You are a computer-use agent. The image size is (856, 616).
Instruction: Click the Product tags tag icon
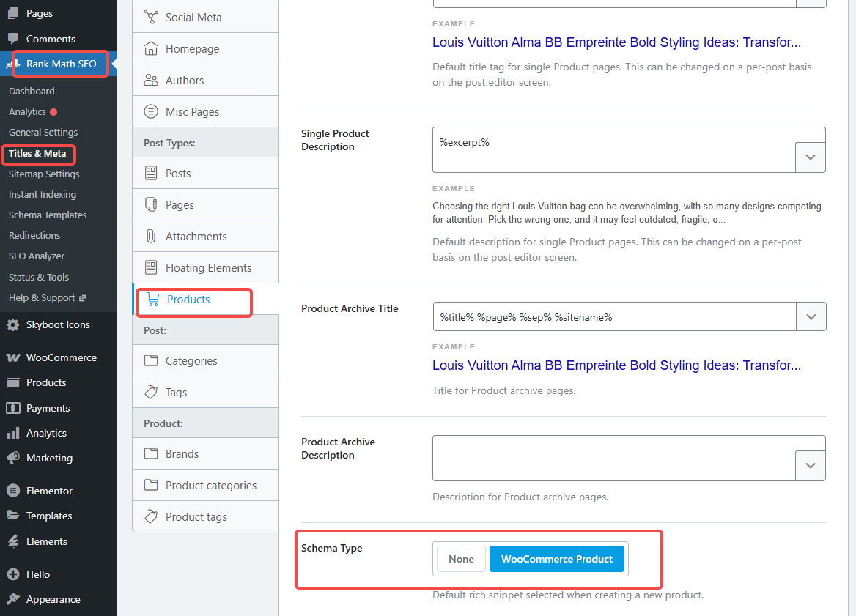151,516
